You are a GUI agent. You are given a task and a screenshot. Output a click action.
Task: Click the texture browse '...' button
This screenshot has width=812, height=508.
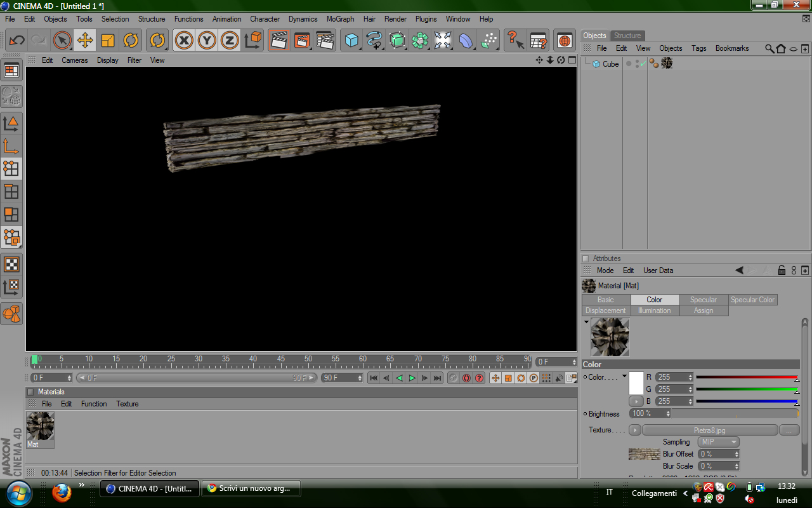[x=789, y=430]
